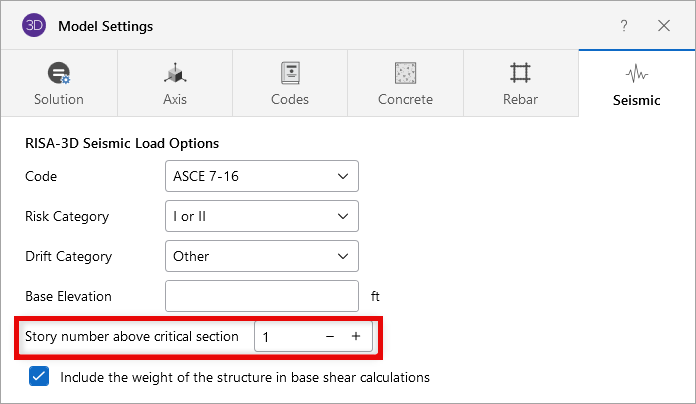Click the 3D app logo icon
The height and width of the screenshot is (404, 696).
34,25
